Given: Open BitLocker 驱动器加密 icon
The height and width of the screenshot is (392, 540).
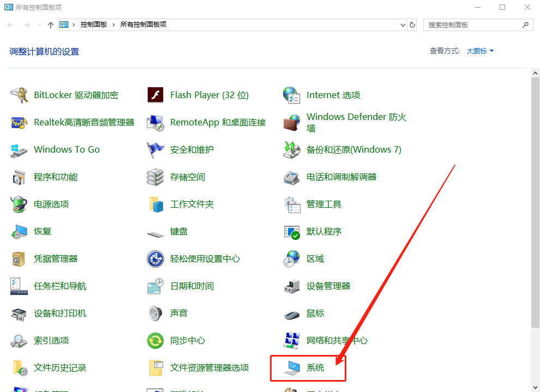Looking at the screenshot, I should click(x=19, y=95).
